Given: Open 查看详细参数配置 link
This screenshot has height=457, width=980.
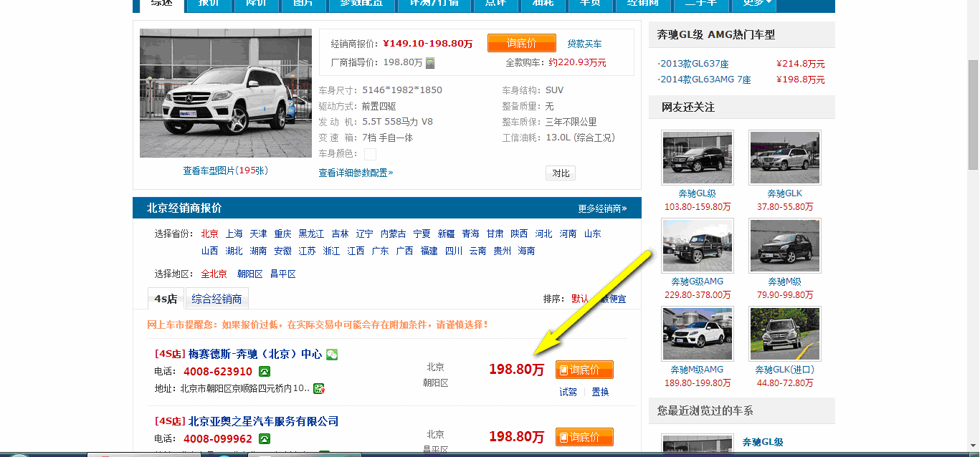Looking at the screenshot, I should tap(356, 173).
